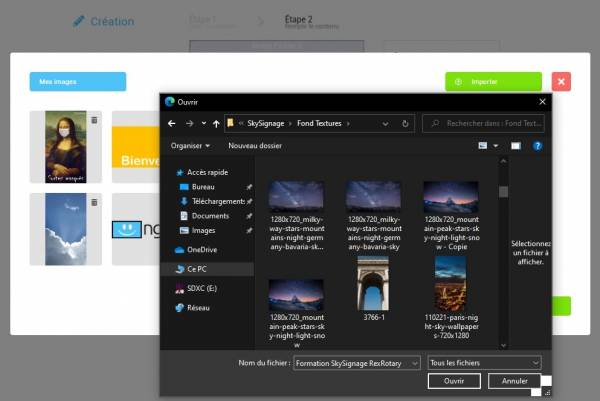Refresh the Fond Textures folder view

pyautogui.click(x=405, y=124)
